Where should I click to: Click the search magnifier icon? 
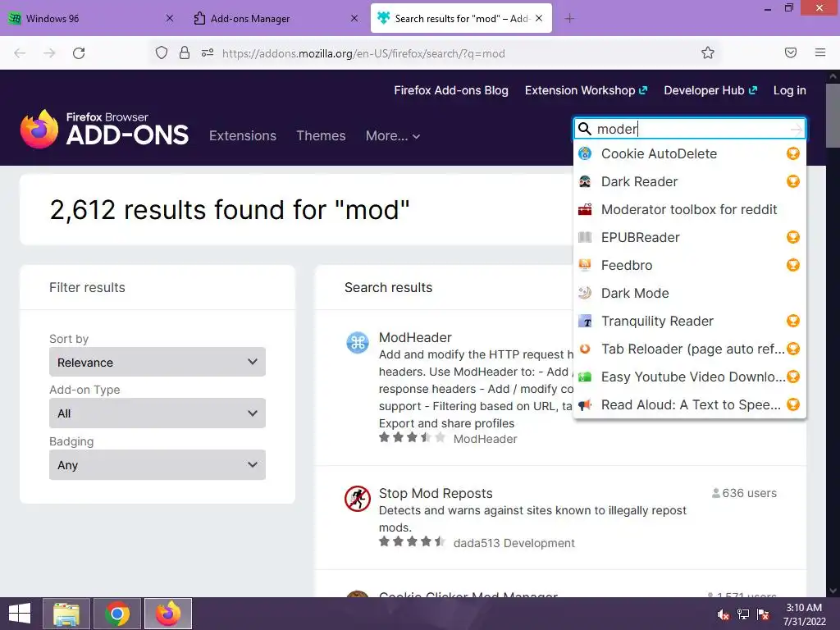[x=584, y=129]
